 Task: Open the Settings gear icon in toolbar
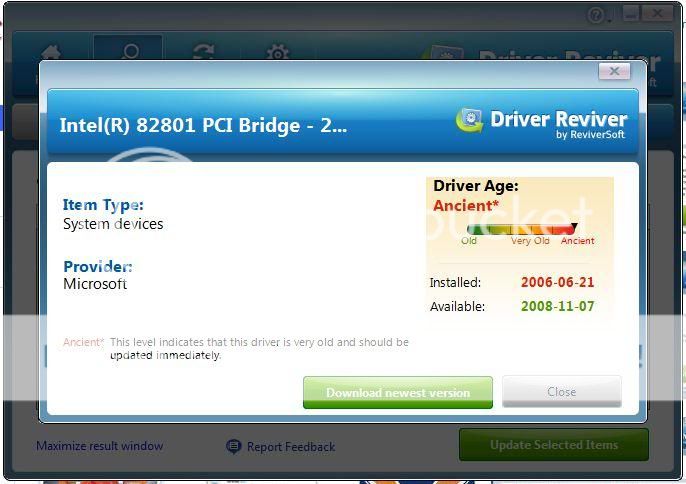pyautogui.click(x=278, y=53)
